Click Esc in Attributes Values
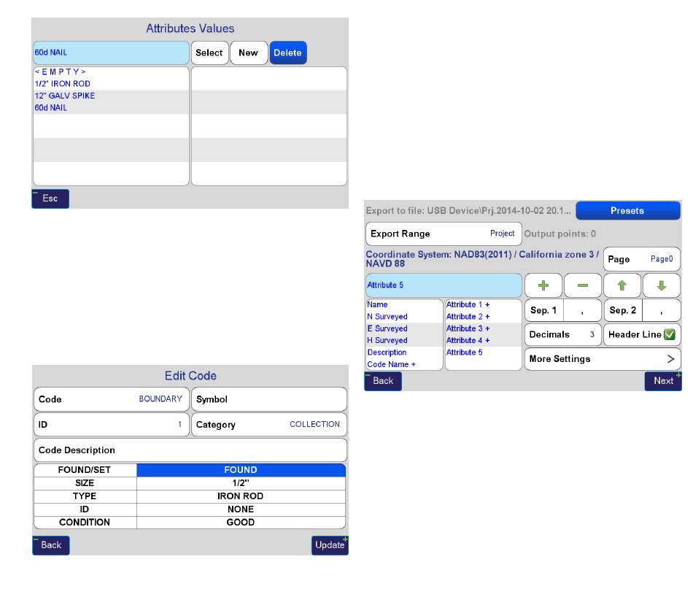This screenshot has height=616, width=693. tap(50, 199)
